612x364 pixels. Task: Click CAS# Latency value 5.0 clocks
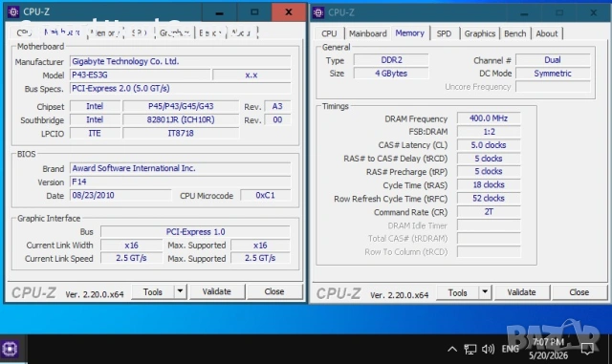(x=489, y=145)
